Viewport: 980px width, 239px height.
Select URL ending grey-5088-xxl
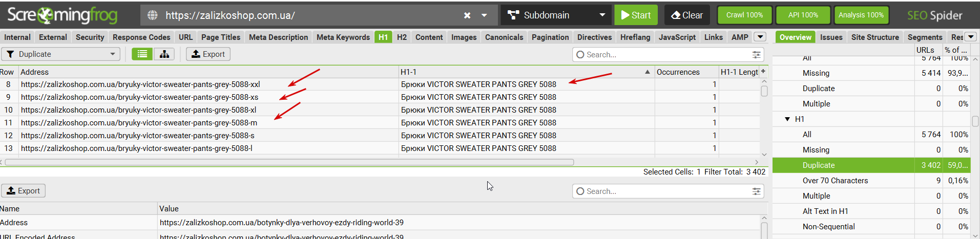coord(140,84)
